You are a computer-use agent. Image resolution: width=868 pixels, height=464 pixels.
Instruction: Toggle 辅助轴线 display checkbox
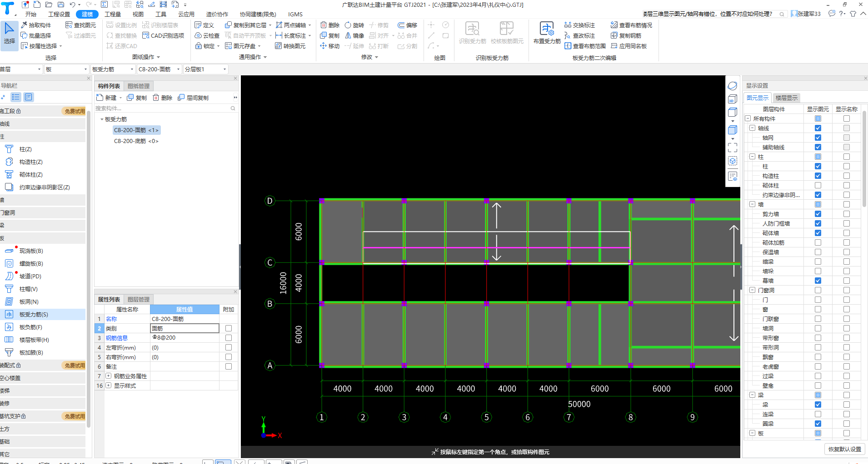tap(818, 147)
